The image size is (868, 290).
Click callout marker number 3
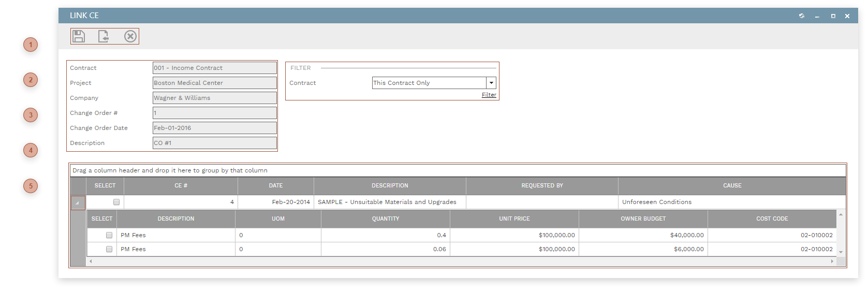(31, 115)
